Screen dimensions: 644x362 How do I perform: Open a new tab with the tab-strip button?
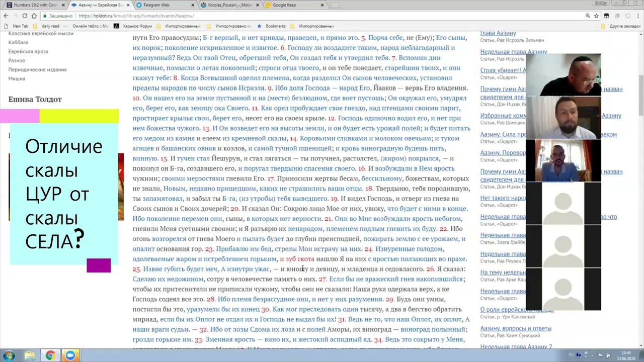coord(334,5)
